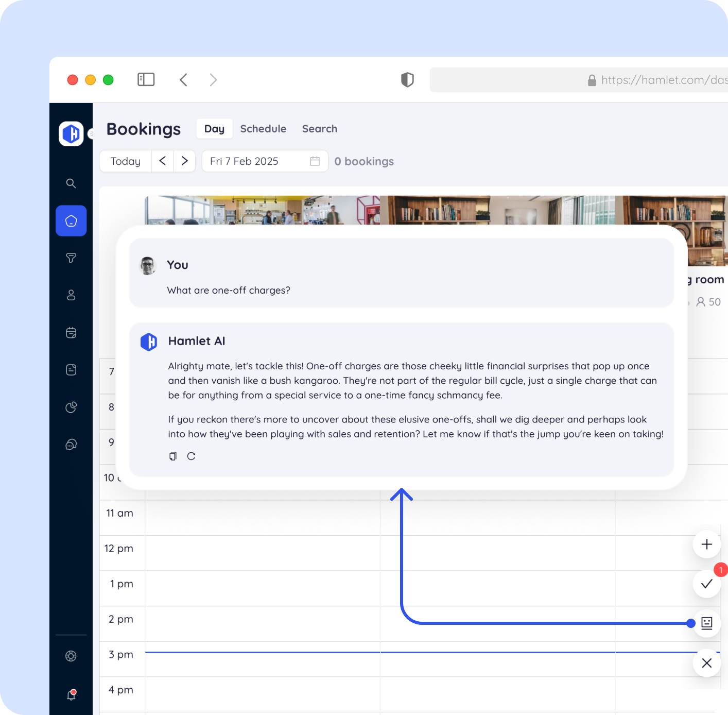This screenshot has height=715, width=728.
Task: Switch to the Search tab
Action: point(320,129)
